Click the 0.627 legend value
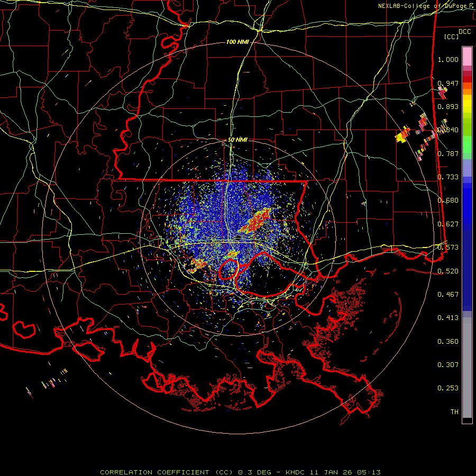The width and height of the screenshot is (476, 476). (448, 224)
